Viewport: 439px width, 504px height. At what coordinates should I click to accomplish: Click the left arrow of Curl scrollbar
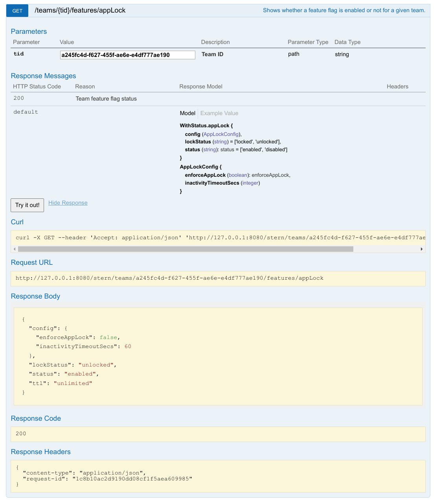pyautogui.click(x=15, y=249)
